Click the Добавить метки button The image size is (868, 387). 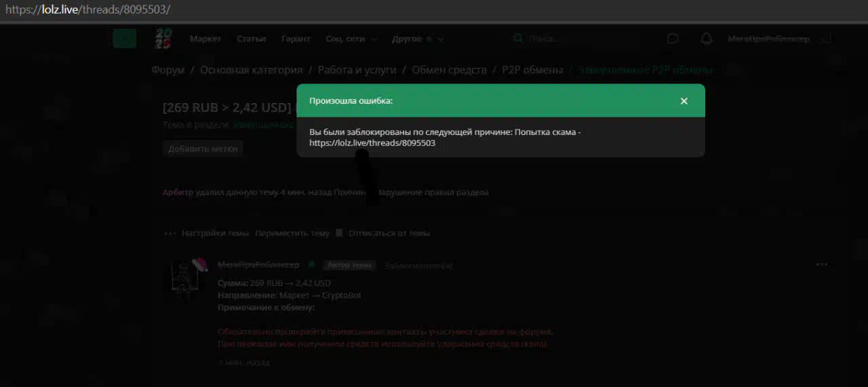tap(203, 148)
